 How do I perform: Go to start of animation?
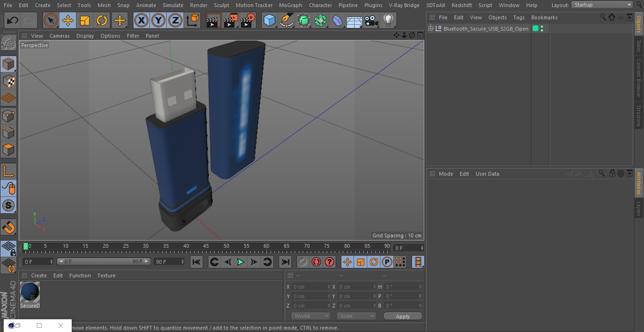click(x=197, y=262)
